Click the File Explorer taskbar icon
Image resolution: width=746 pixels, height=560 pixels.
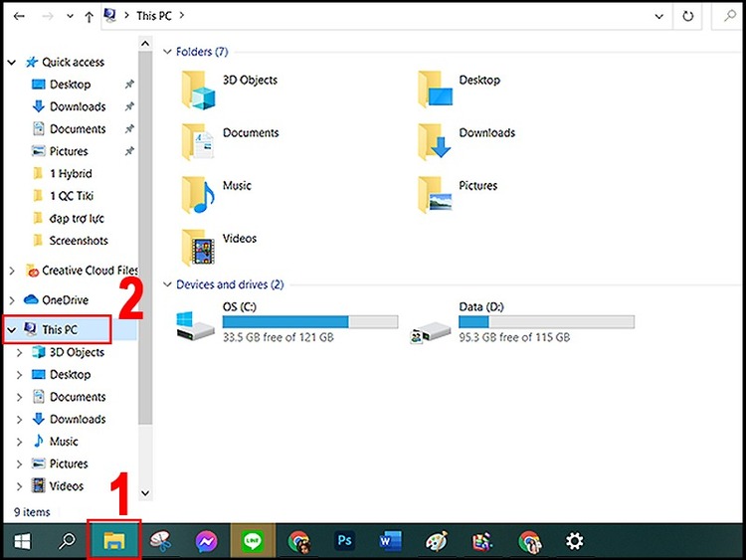[114, 542]
